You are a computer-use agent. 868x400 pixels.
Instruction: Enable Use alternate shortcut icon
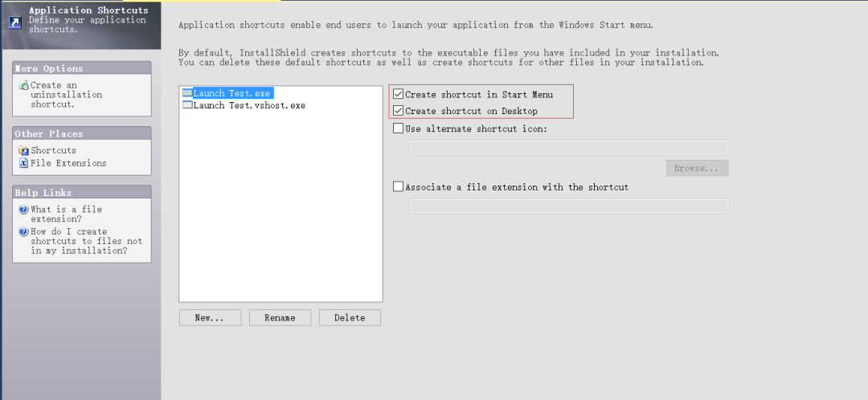pyautogui.click(x=399, y=129)
